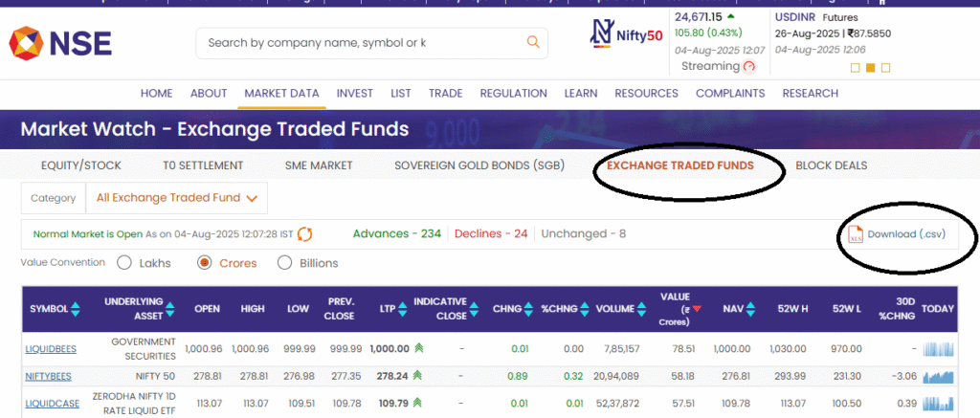Screen dimensions: 980x418
Task: Click Download (.csv) link
Action: pyautogui.click(x=906, y=234)
